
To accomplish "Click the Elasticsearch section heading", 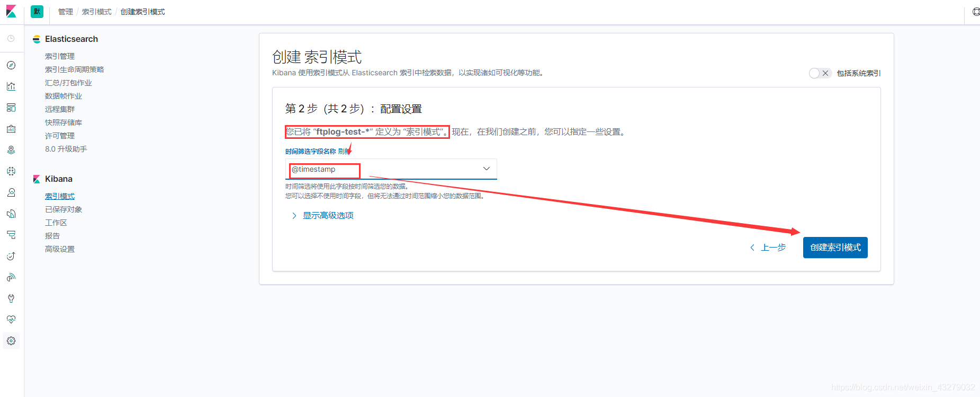I will pos(71,39).
